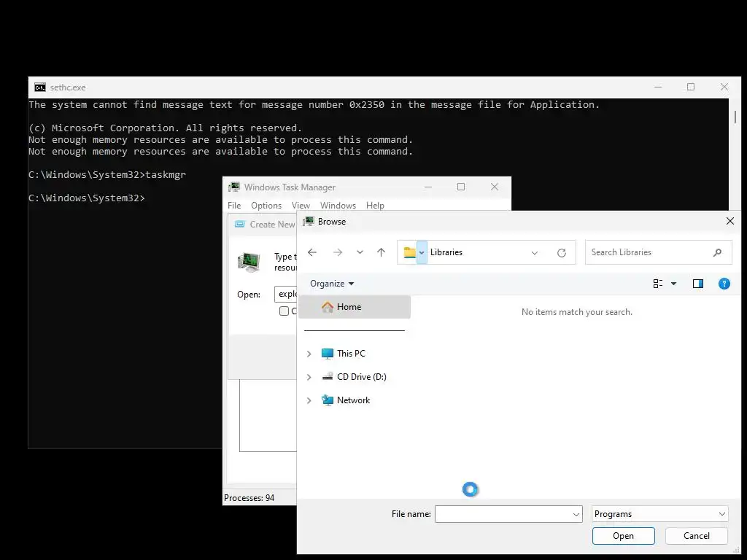Maximize the Windows Task Manager
Image resolution: width=747 pixels, height=560 pixels.
461,187
